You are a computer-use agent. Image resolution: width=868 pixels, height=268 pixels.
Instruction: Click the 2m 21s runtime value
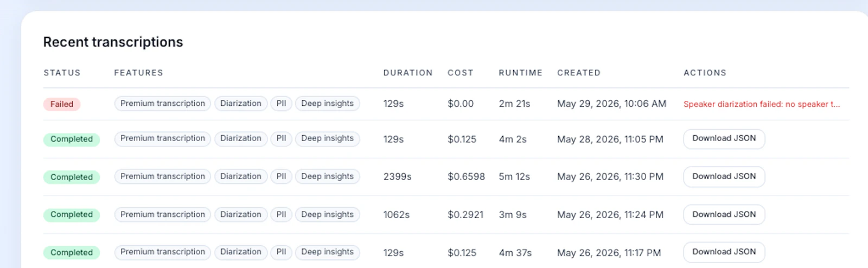[514, 104]
